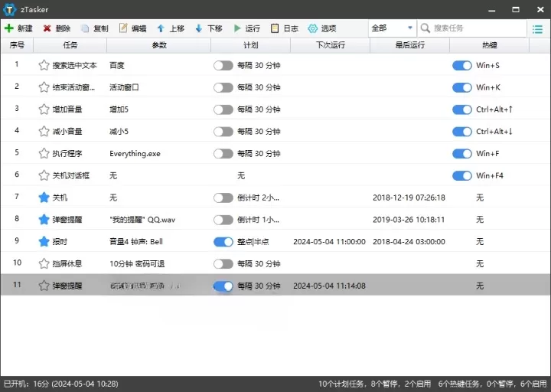Viewport: 551px width, 392px height.
Task: Sort by the 参数 column header
Action: point(159,45)
